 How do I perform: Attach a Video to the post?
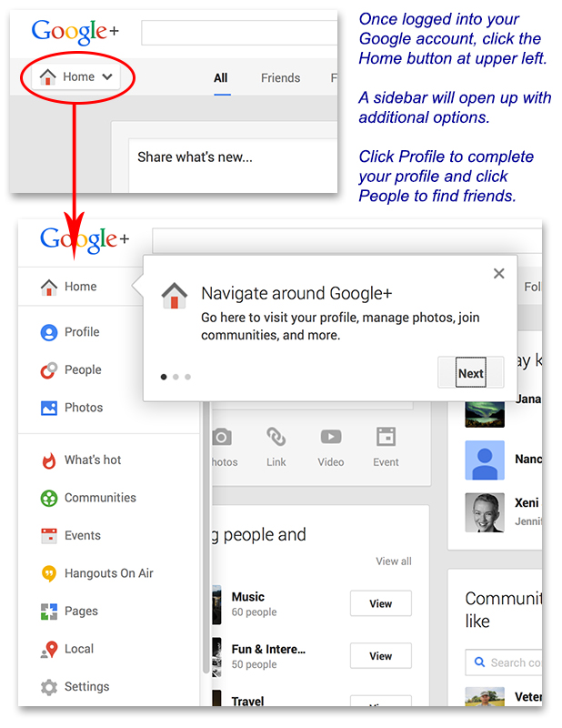[x=330, y=447]
